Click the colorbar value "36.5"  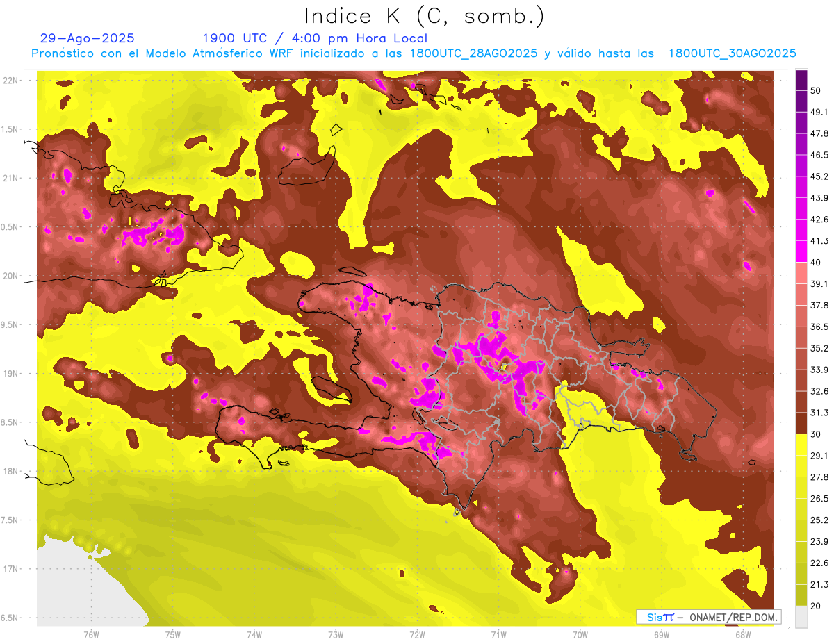pos(819,327)
